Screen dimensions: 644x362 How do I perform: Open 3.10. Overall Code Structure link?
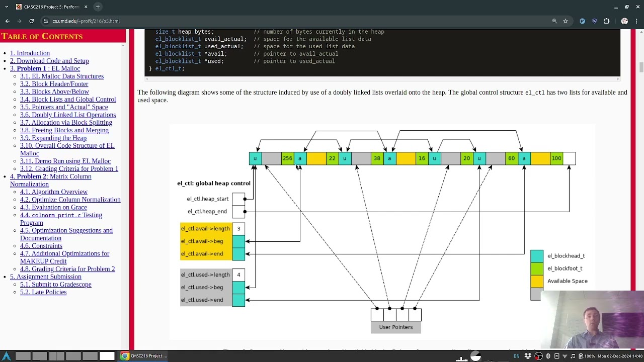pyautogui.click(x=67, y=149)
